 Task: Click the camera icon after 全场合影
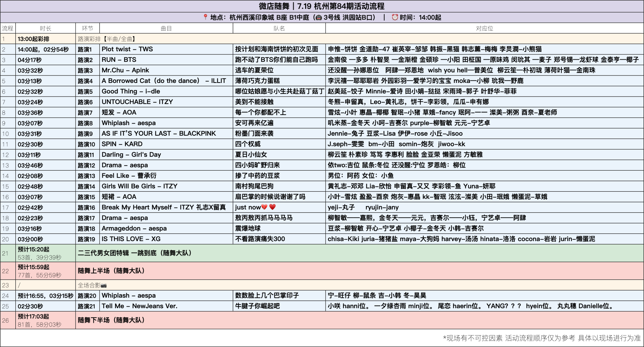pyautogui.click(x=104, y=285)
